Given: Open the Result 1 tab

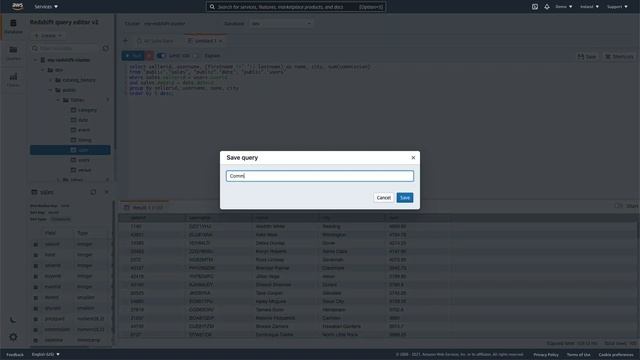Looking at the screenshot, I should (144, 207).
